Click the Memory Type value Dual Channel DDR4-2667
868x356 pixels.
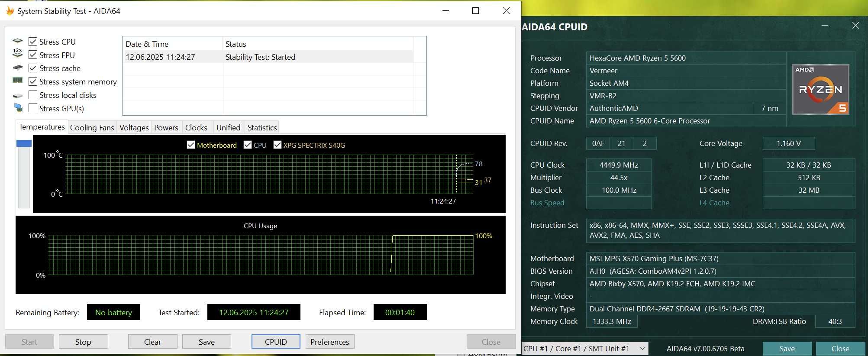tap(720, 309)
